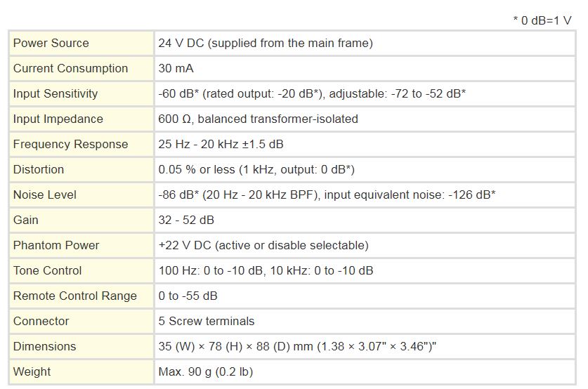Screen dimensions: 588x389
Task: Click the Input Impedance label
Action: coord(58,119)
